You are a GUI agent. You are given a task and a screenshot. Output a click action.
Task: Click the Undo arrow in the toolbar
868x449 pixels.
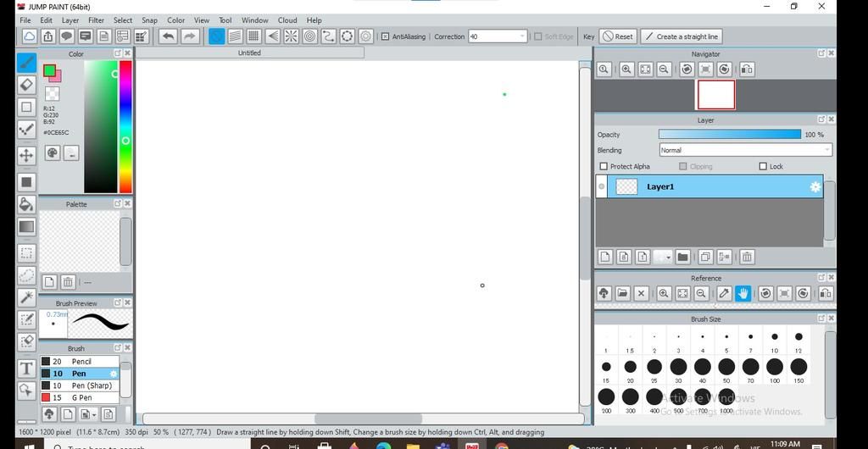(x=168, y=36)
